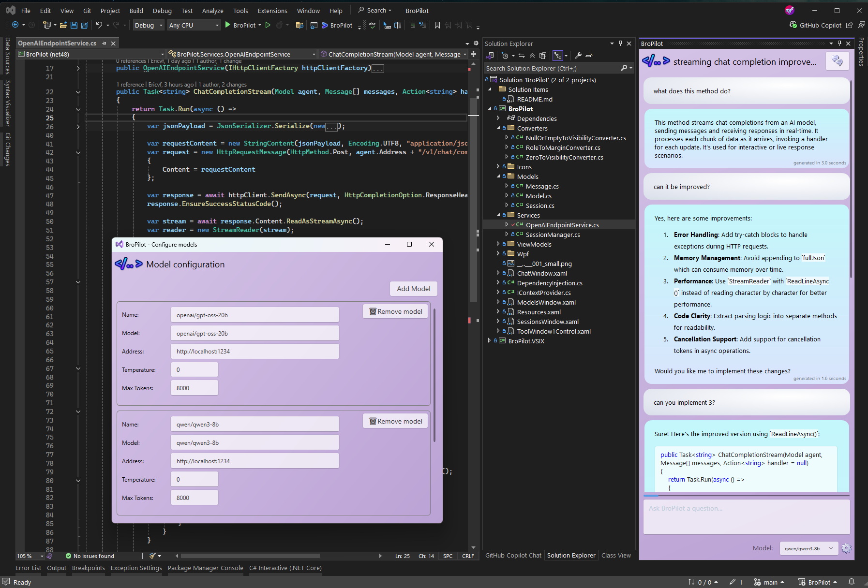Open the Debug configuration dropdown
The image size is (868, 588).
click(x=149, y=25)
